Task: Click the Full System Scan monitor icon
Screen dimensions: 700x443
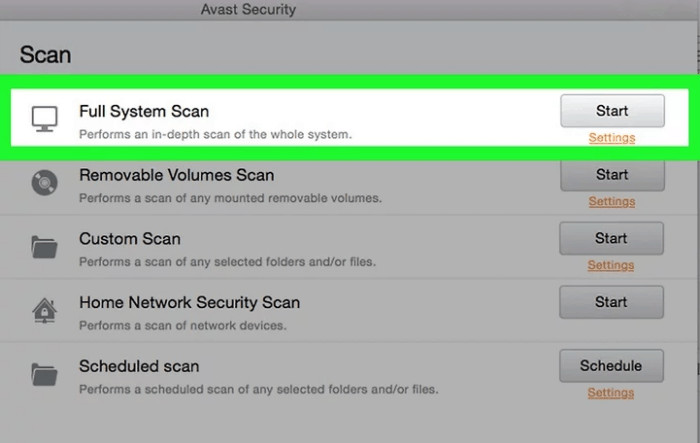Action: point(45,118)
